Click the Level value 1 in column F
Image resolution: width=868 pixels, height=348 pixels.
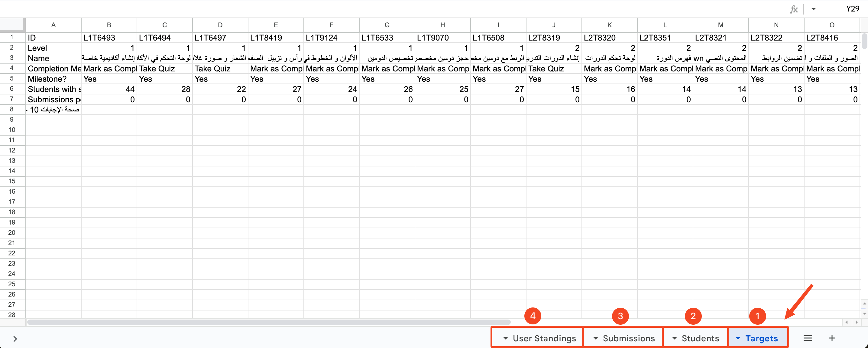(331, 48)
